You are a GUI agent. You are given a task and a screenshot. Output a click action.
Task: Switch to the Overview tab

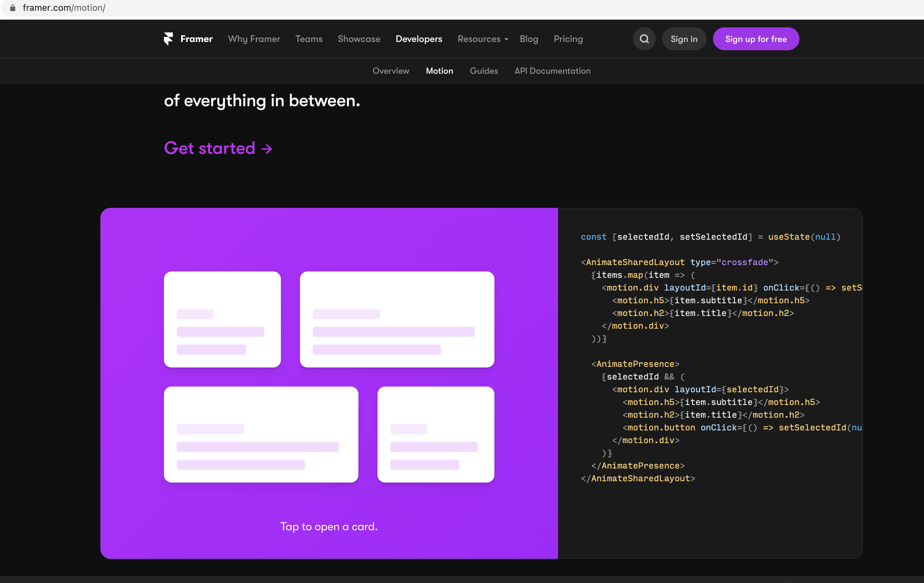[x=391, y=71]
